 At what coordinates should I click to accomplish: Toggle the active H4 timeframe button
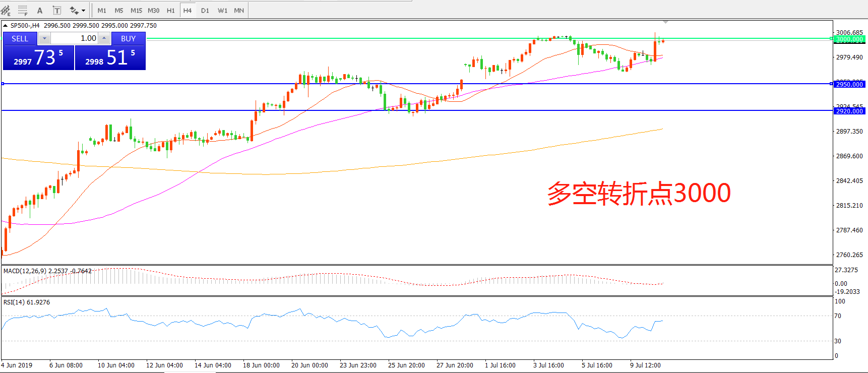188,10
